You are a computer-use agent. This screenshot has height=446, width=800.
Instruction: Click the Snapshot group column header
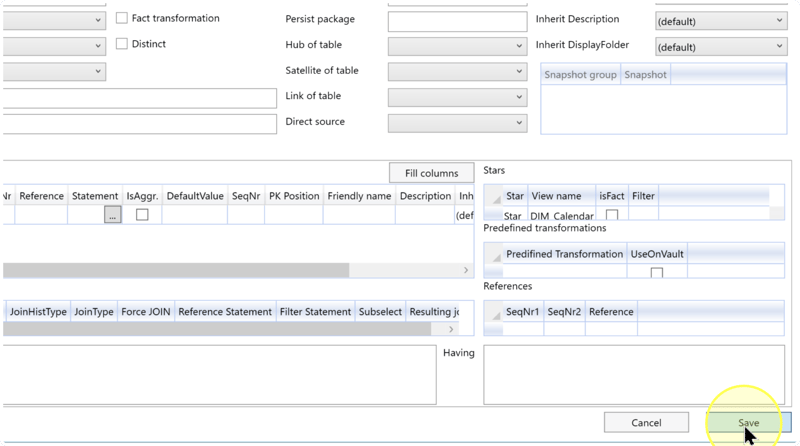[x=580, y=75]
